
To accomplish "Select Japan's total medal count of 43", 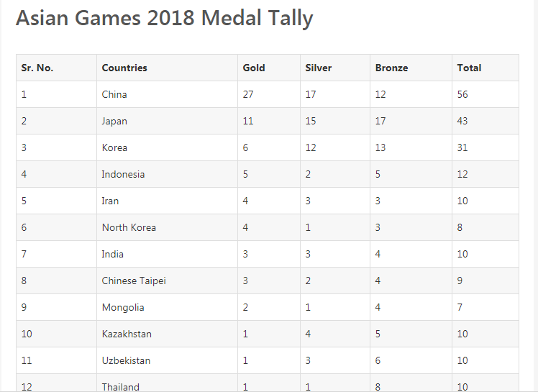I will point(462,121).
